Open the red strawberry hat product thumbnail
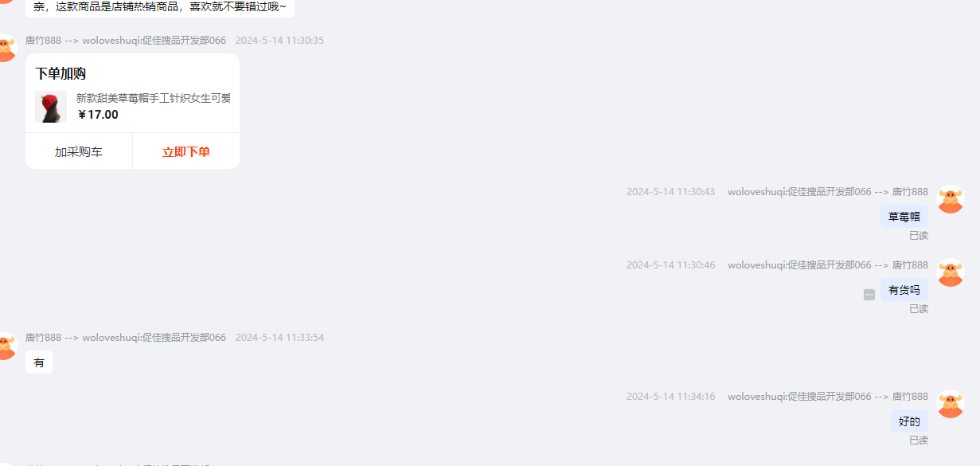The width and height of the screenshot is (980, 466). point(51,107)
